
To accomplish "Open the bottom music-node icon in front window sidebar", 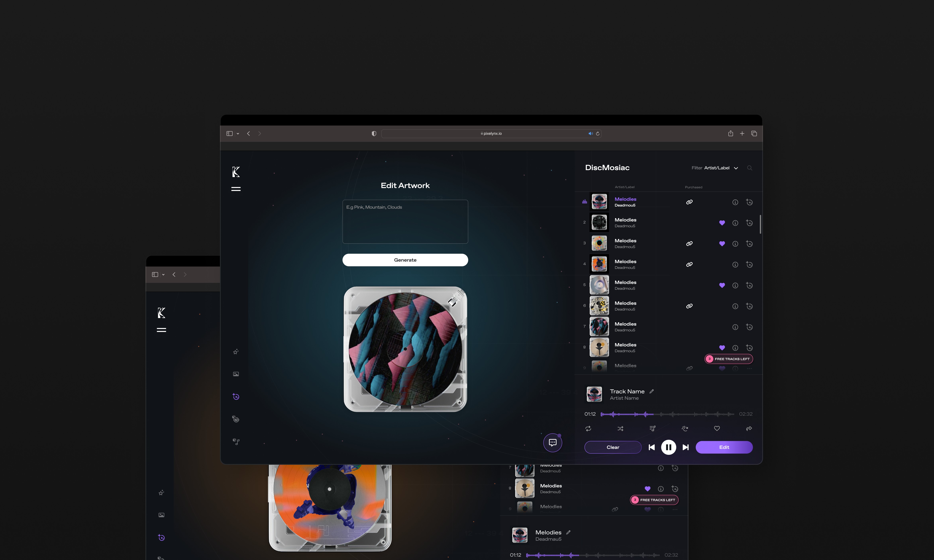I will (236, 442).
